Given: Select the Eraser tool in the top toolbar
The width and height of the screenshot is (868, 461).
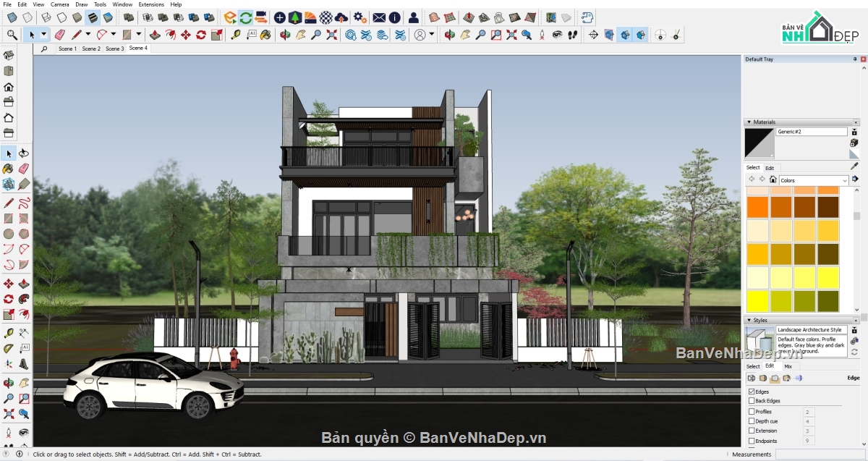Looking at the screenshot, I should coord(60,34).
